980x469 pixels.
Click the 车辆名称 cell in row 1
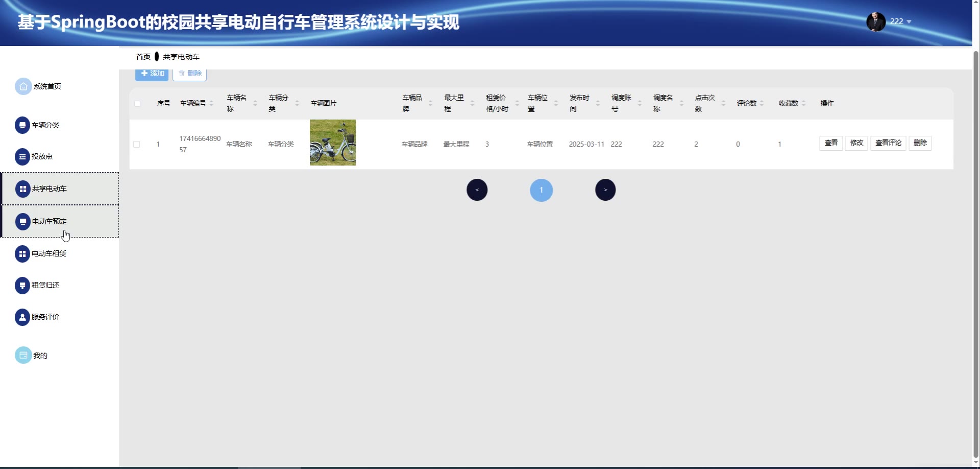(239, 144)
